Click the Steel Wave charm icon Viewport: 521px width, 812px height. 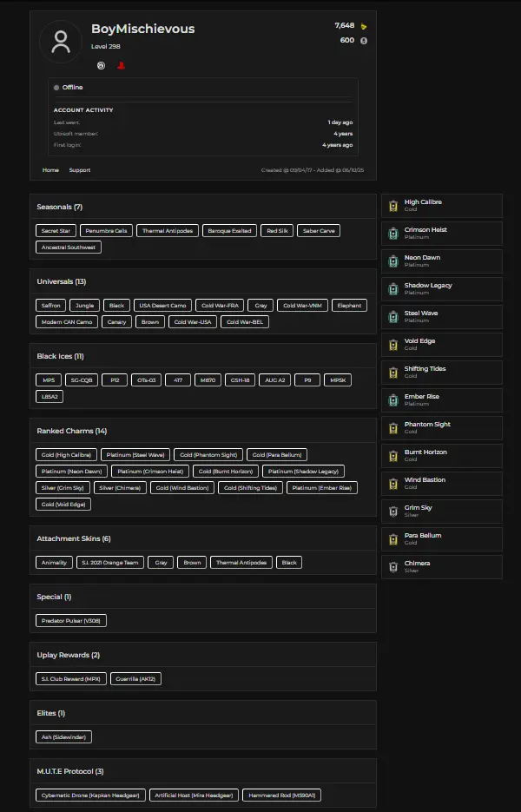click(393, 317)
